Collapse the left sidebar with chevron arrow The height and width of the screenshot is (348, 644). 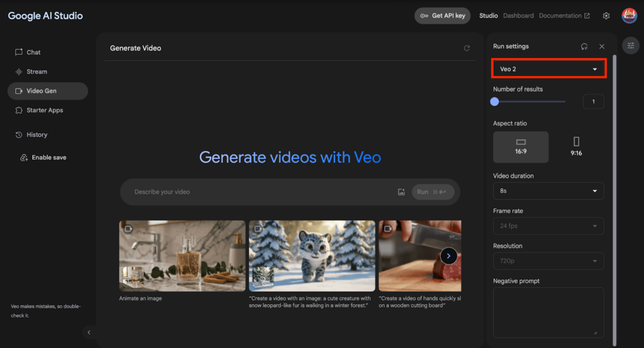(89, 332)
